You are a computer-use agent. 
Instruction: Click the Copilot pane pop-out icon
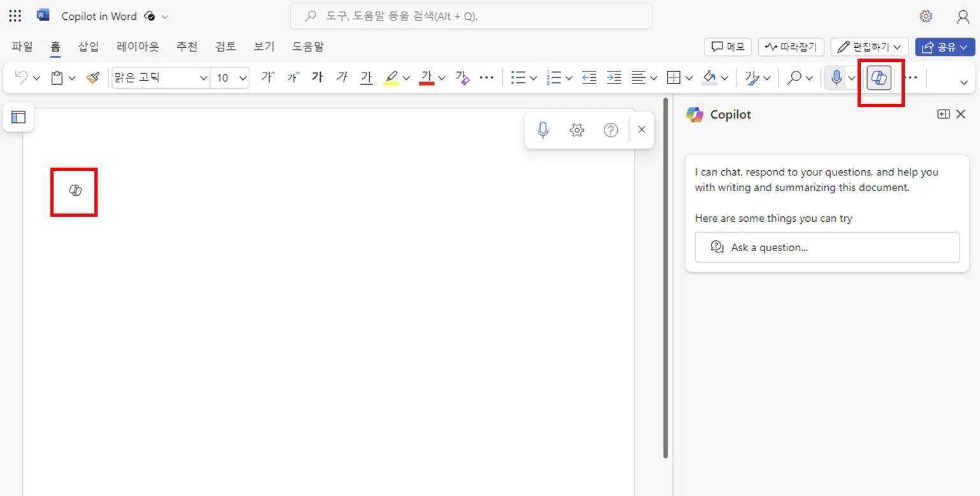coord(943,114)
